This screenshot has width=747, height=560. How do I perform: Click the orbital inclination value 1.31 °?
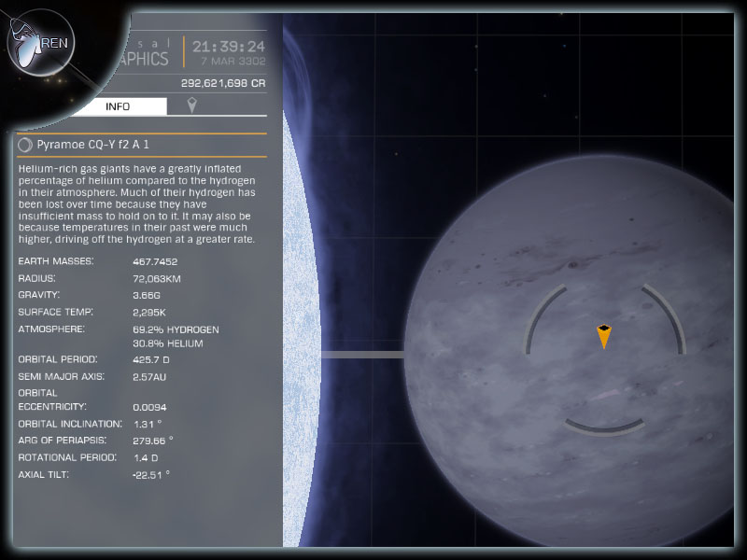[x=148, y=424]
